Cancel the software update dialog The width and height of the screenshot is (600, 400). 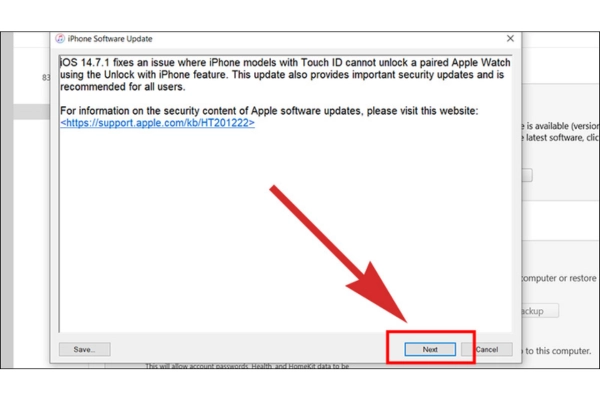[x=487, y=349]
